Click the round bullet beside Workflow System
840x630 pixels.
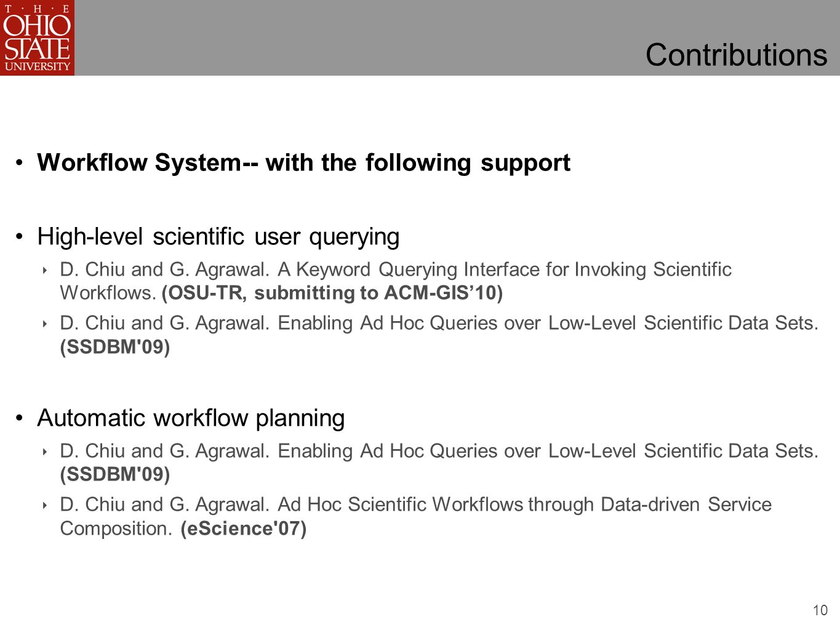tap(20, 163)
